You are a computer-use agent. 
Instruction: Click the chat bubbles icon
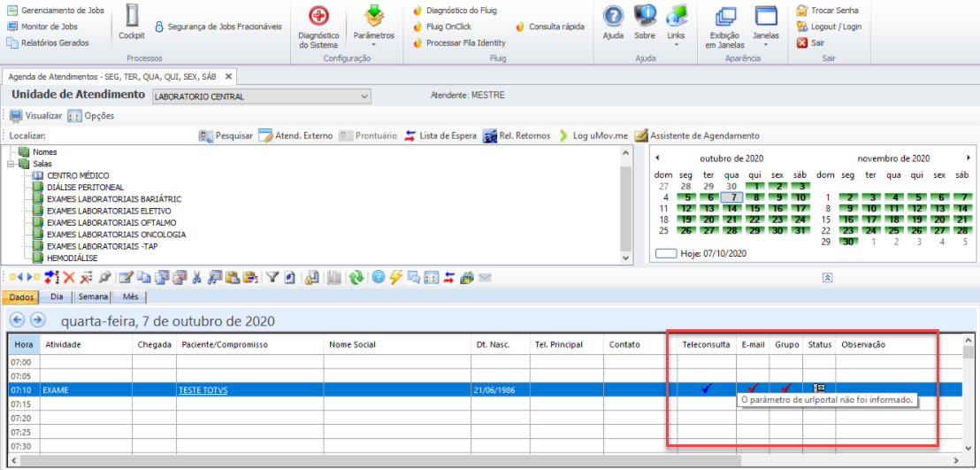[x=414, y=277]
